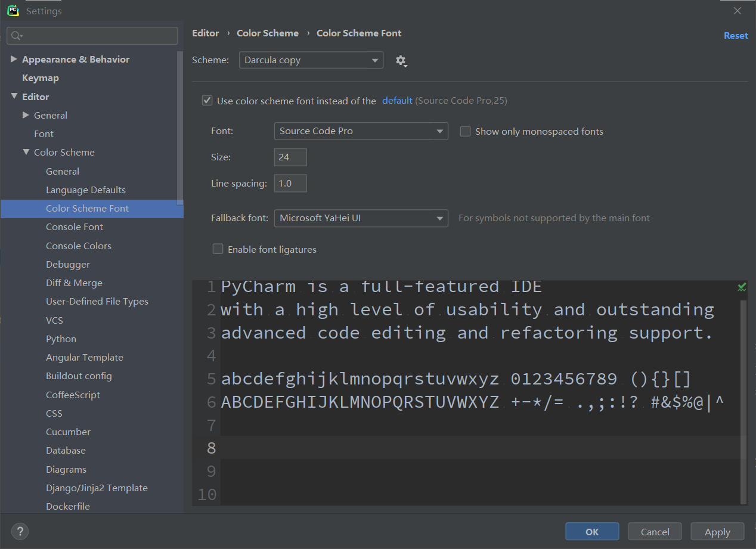Click the PyCharm logo in the title bar

point(13,10)
